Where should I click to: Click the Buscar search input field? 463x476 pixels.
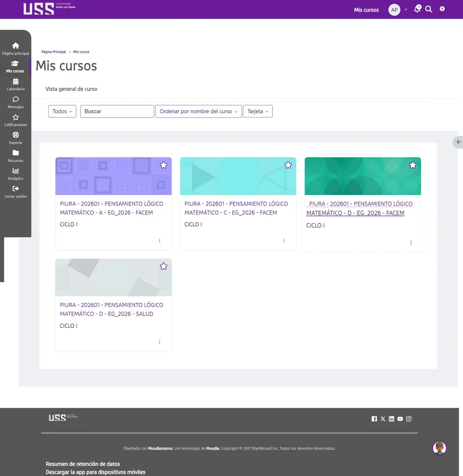point(117,111)
